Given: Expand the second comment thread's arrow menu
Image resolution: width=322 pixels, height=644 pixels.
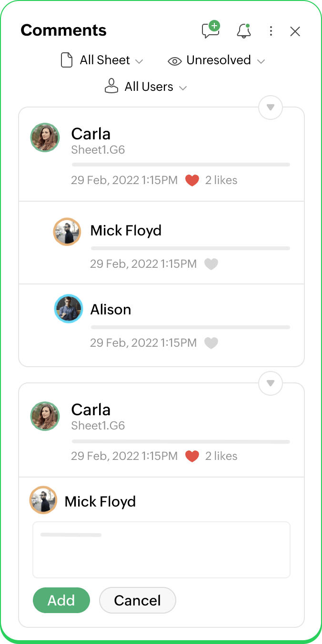Looking at the screenshot, I should [x=271, y=383].
